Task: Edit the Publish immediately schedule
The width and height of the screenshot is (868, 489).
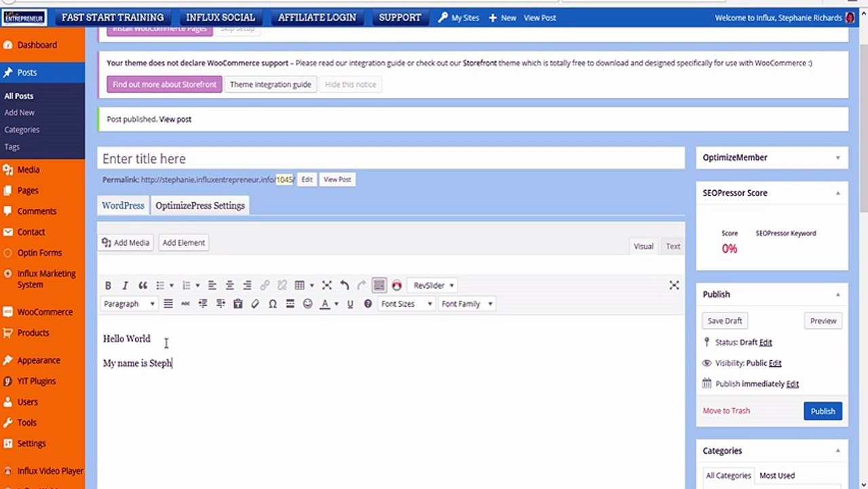Action: click(x=793, y=384)
